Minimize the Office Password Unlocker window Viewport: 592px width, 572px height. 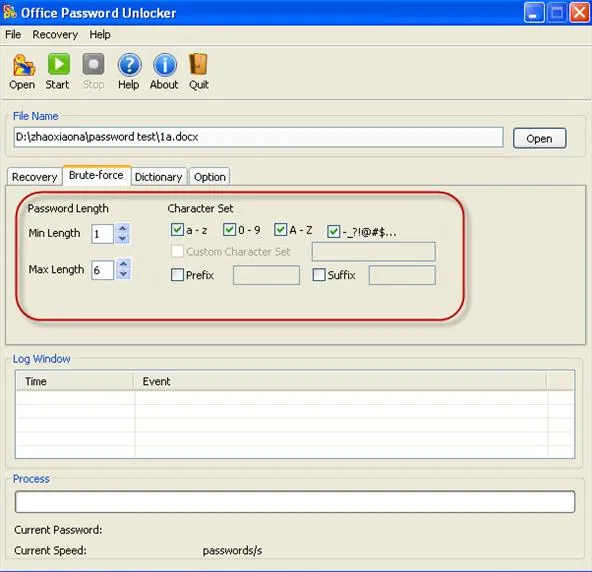click(x=534, y=12)
